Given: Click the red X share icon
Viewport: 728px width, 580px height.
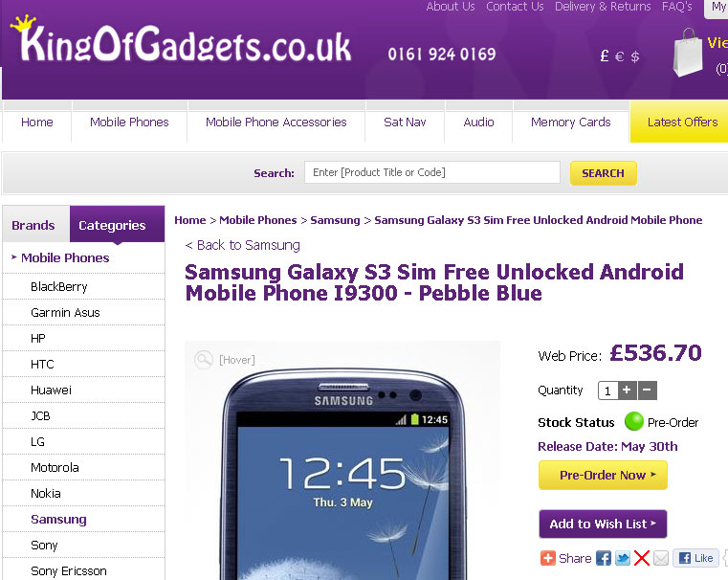Looking at the screenshot, I should pyautogui.click(x=641, y=558).
